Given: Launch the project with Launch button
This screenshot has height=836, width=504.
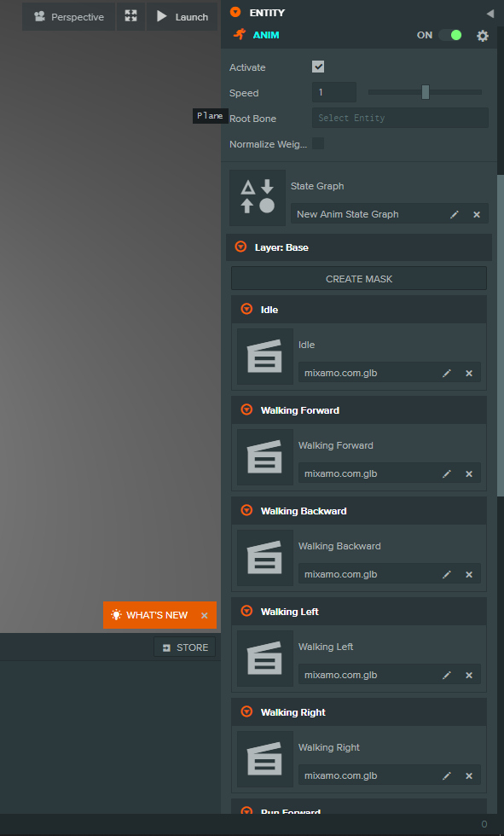Looking at the screenshot, I should coord(182,16).
